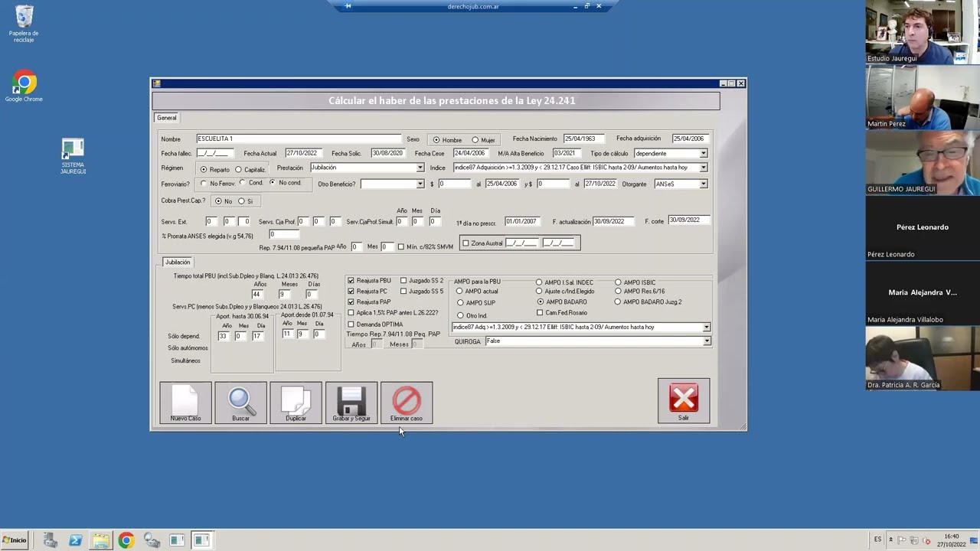Select the AMPO ISBIC radio button

point(618,282)
